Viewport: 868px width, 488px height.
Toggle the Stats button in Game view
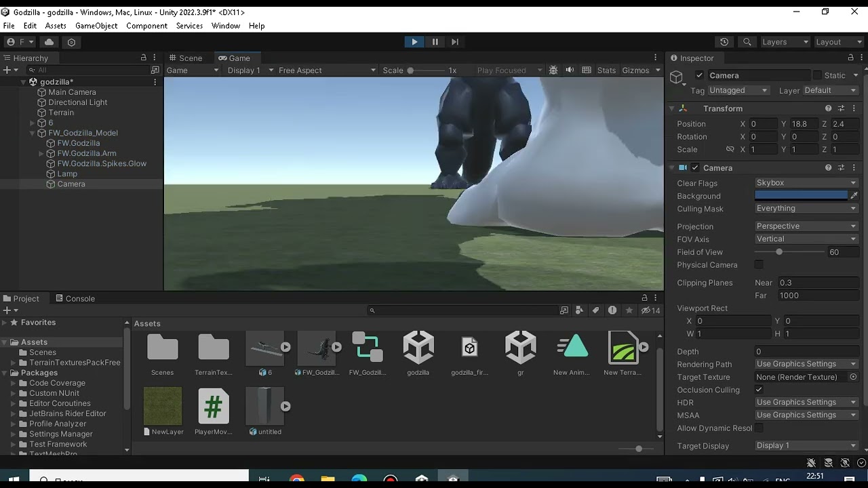[x=607, y=70]
